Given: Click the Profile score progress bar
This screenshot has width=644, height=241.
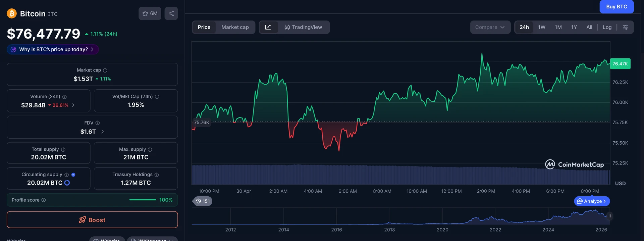Looking at the screenshot, I should point(143,200).
